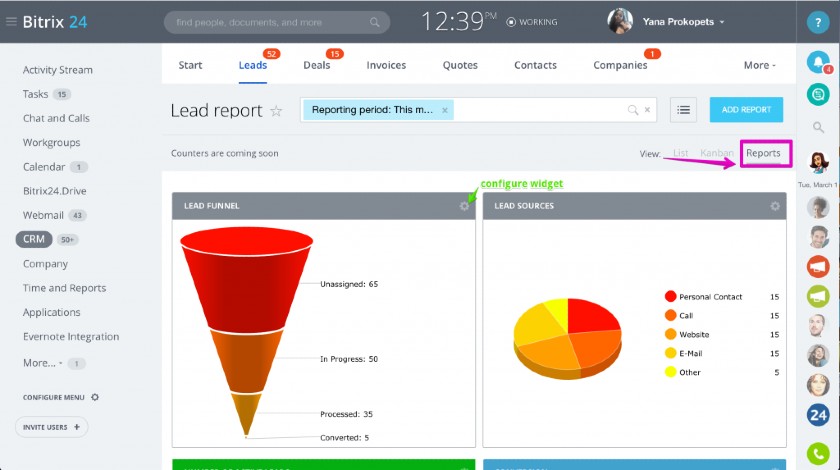
Task: Click the green phone call icon
Action: point(818,454)
